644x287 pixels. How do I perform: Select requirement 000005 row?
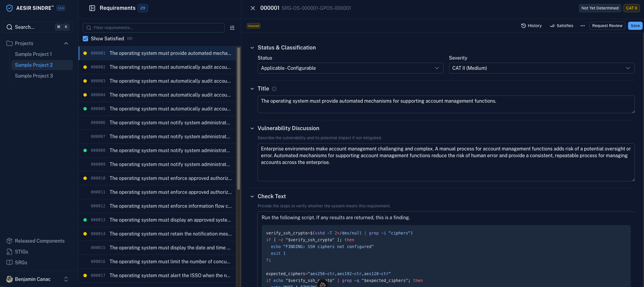pos(157,109)
